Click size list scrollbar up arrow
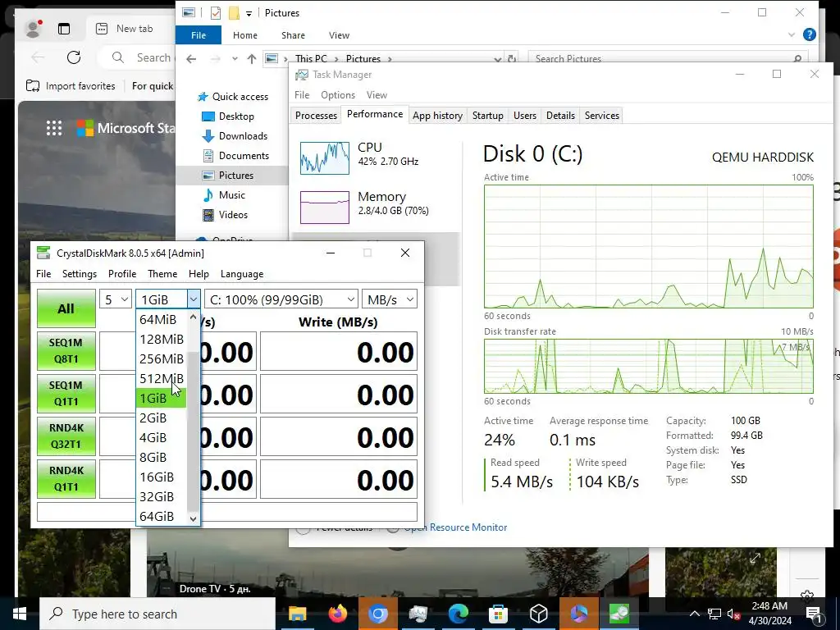Image resolution: width=840 pixels, height=630 pixels. tap(194, 317)
